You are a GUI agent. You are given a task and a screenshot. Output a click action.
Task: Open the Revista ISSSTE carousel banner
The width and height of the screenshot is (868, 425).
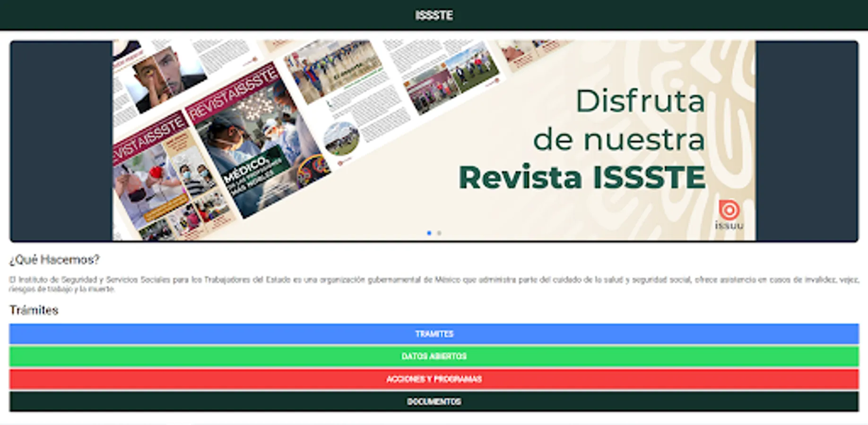(x=434, y=141)
